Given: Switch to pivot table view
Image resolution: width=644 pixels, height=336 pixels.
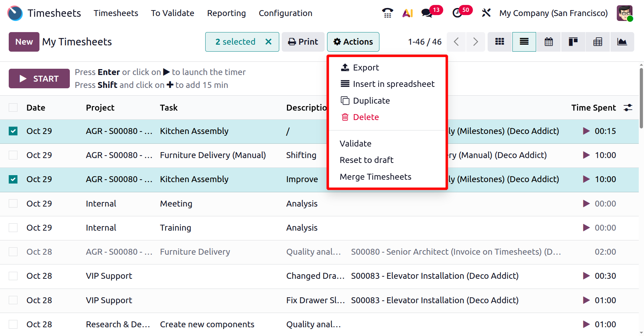Looking at the screenshot, I should point(598,42).
